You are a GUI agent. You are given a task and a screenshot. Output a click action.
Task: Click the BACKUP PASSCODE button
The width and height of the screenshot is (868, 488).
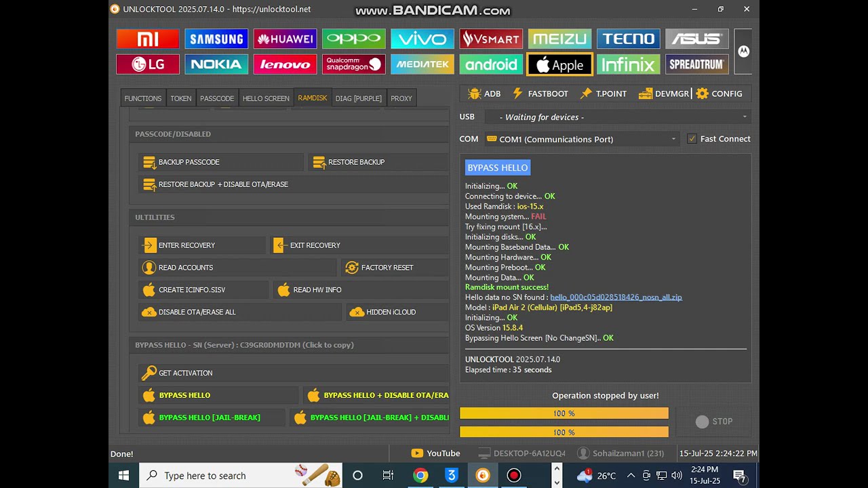click(x=220, y=162)
